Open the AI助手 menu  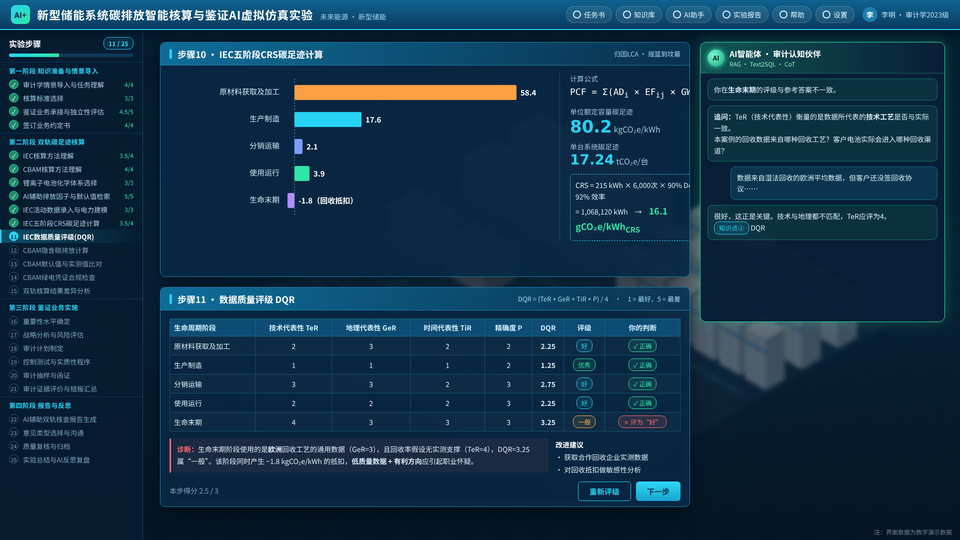pos(689,15)
